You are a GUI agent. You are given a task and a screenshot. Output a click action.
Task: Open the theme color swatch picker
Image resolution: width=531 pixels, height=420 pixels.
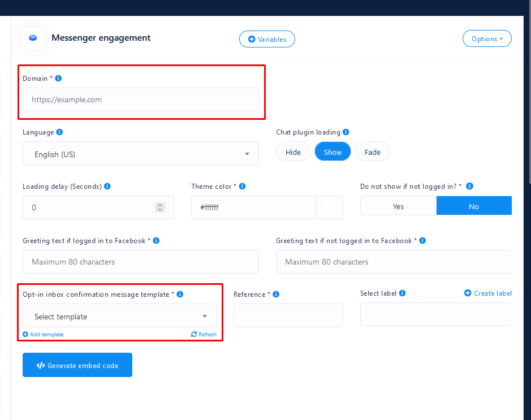point(330,207)
